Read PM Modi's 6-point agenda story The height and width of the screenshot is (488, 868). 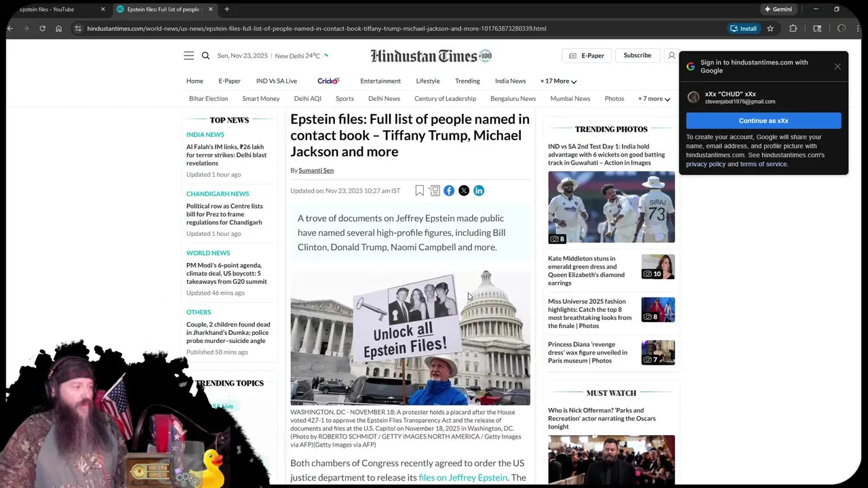tap(226, 273)
